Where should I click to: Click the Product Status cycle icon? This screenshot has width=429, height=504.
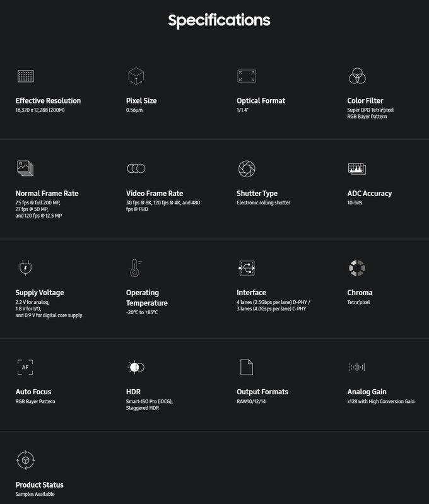pyautogui.click(x=25, y=460)
